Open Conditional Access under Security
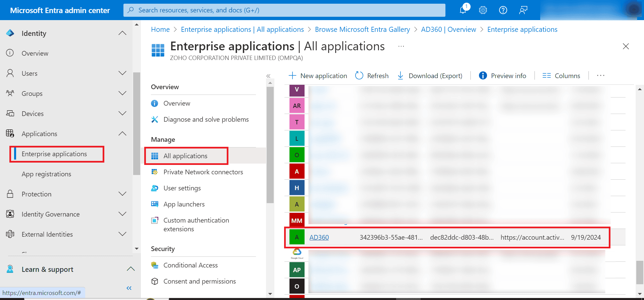 (191, 265)
